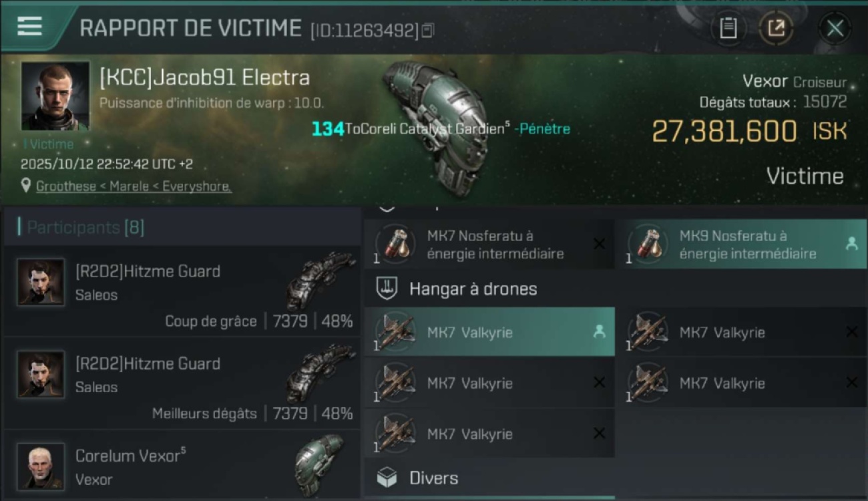Open Groothese location link

134,186
